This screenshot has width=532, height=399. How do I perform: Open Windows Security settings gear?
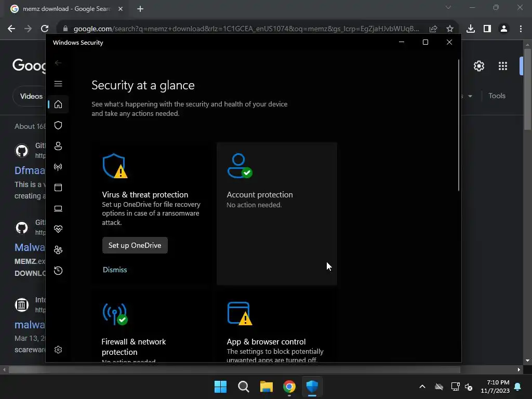(x=58, y=350)
